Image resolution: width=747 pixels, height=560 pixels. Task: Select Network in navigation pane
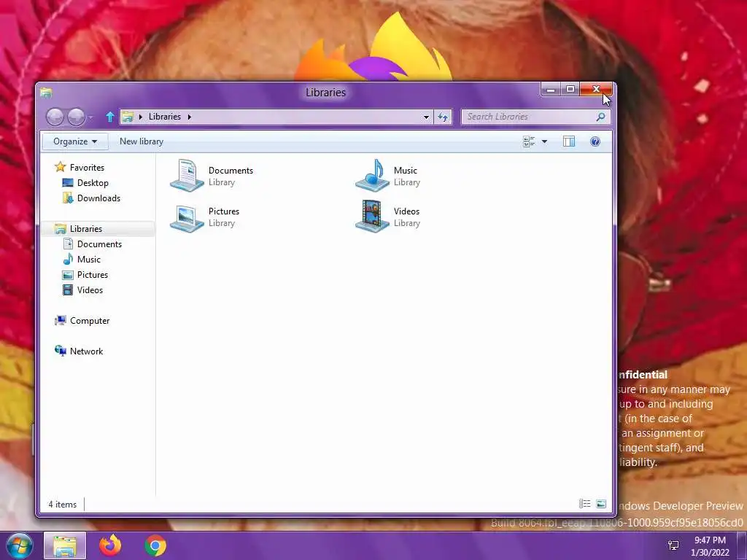click(86, 351)
